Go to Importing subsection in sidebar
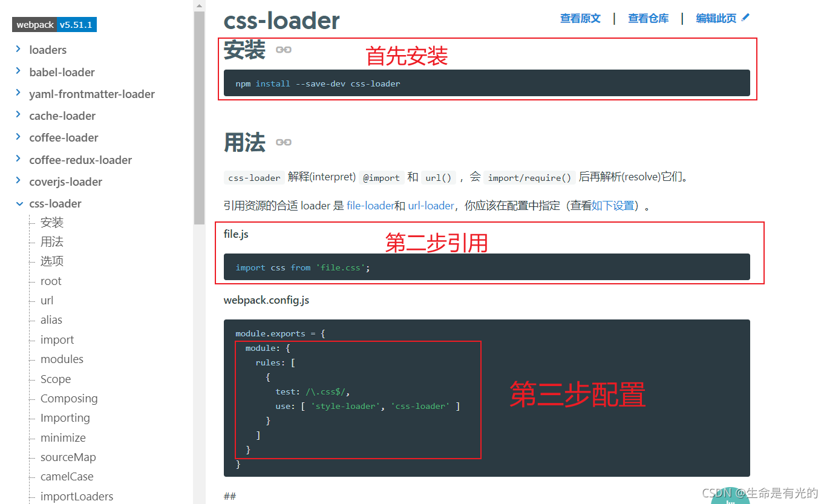This screenshot has width=827, height=504. [x=65, y=418]
